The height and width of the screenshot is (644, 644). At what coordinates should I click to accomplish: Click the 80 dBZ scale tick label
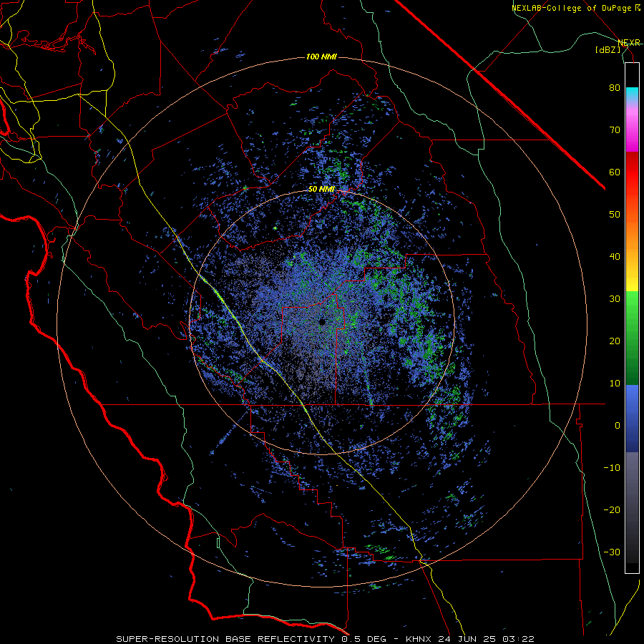[615, 88]
